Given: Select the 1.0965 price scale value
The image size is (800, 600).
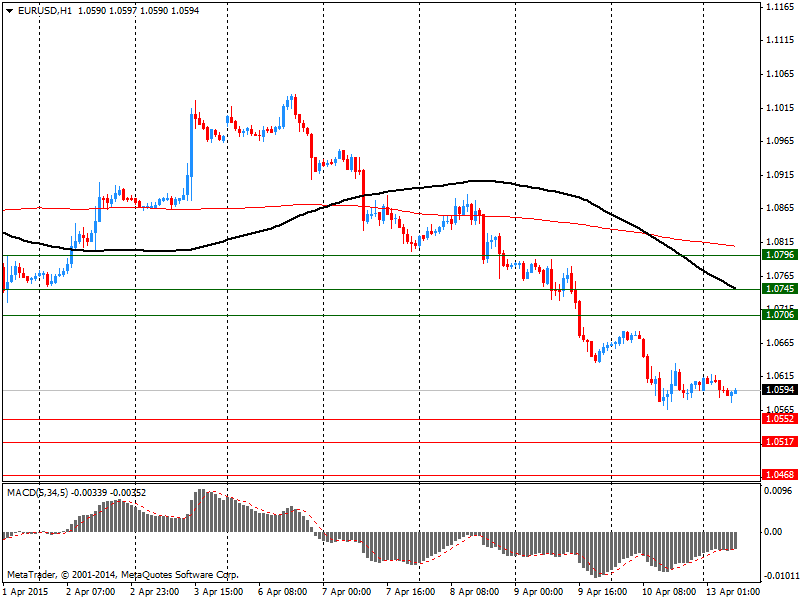Looking at the screenshot, I should 780,140.
